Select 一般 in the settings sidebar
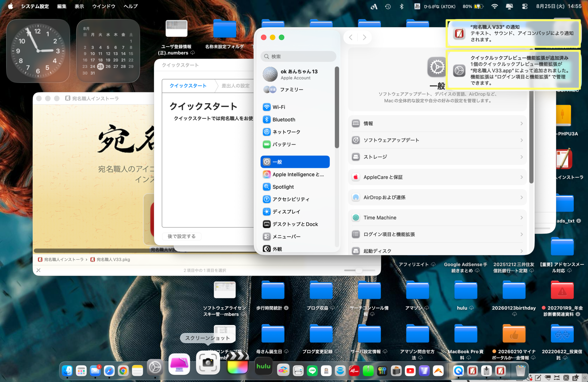 (295, 162)
